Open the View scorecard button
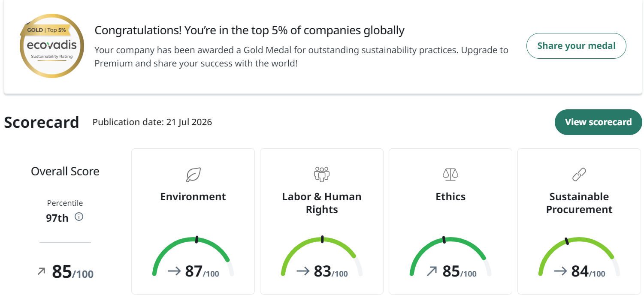 click(x=598, y=122)
